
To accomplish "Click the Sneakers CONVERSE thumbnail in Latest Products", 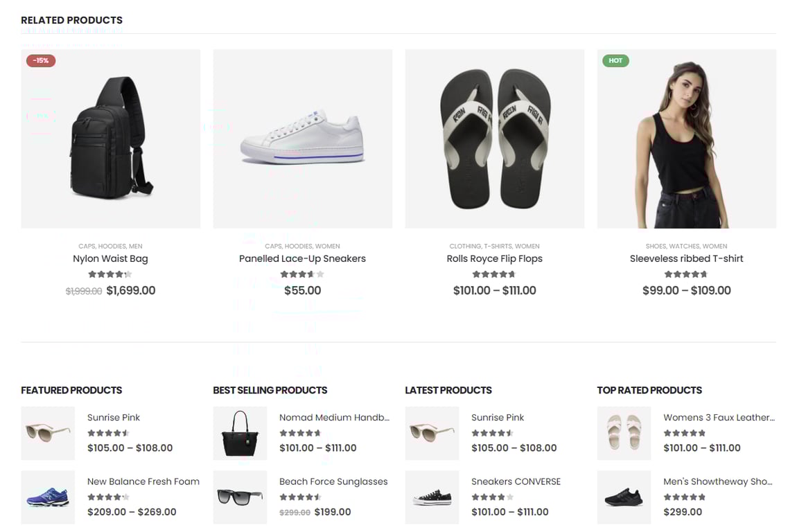I will click(x=432, y=497).
